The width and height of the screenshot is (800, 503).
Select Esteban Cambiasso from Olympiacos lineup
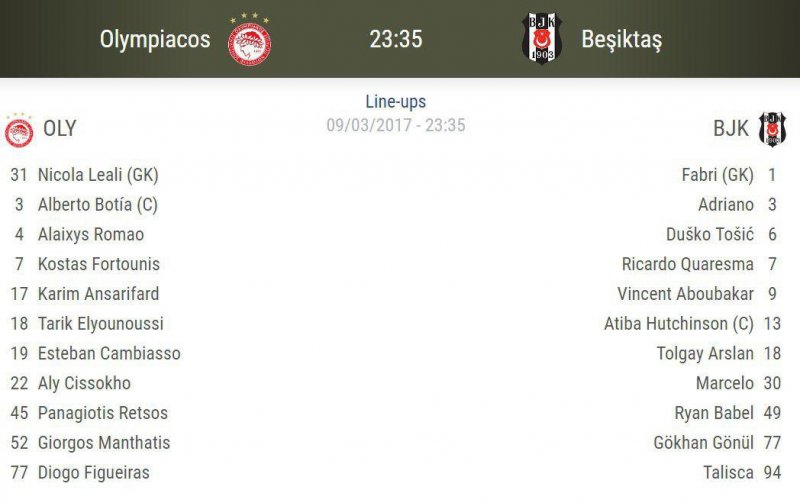pyautogui.click(x=109, y=353)
